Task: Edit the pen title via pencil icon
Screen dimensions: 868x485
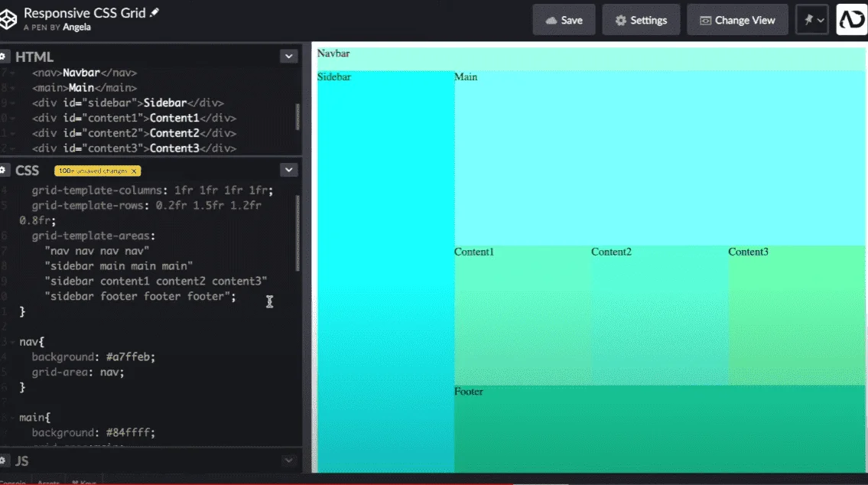Action: pos(154,12)
